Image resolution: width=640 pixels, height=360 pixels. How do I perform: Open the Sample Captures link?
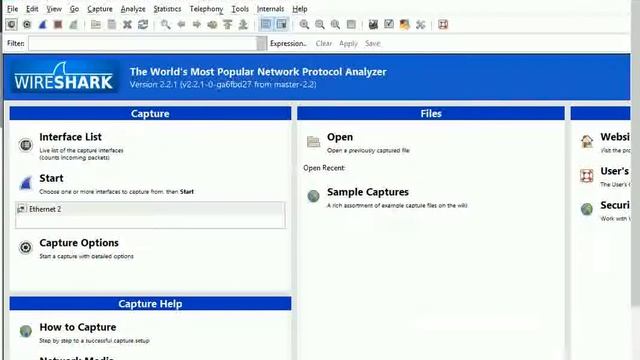367,192
